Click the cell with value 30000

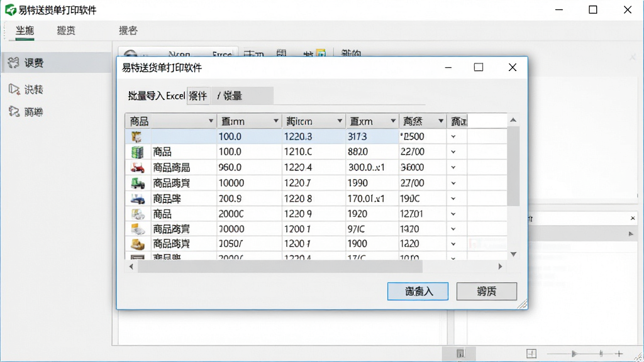249,229
